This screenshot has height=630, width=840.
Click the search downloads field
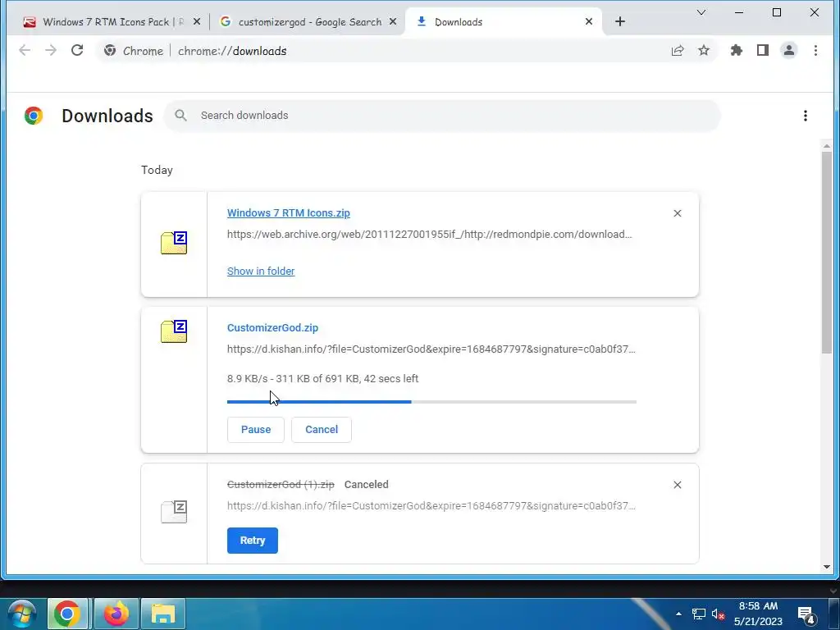[x=442, y=116]
